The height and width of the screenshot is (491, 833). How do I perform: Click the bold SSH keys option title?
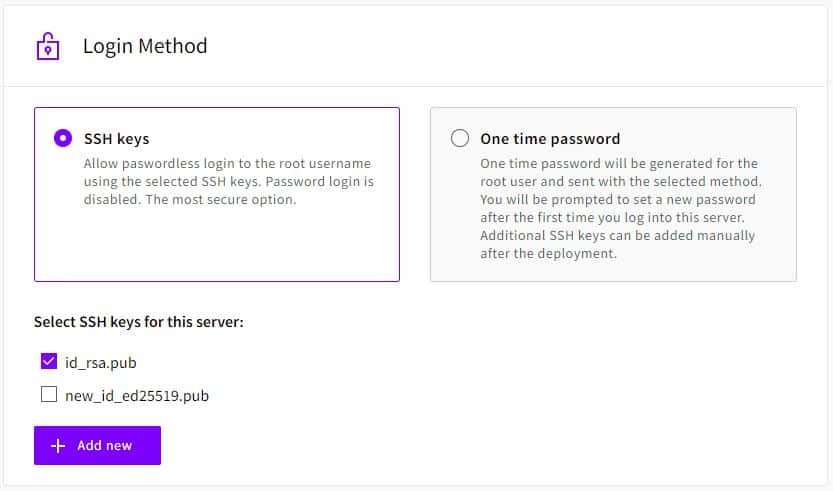[116, 139]
